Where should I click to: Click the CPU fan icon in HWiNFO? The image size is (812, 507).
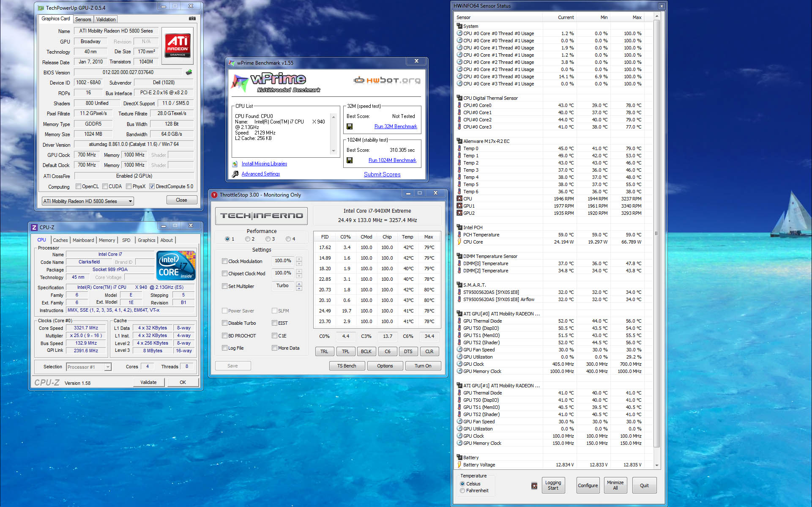tap(459, 198)
